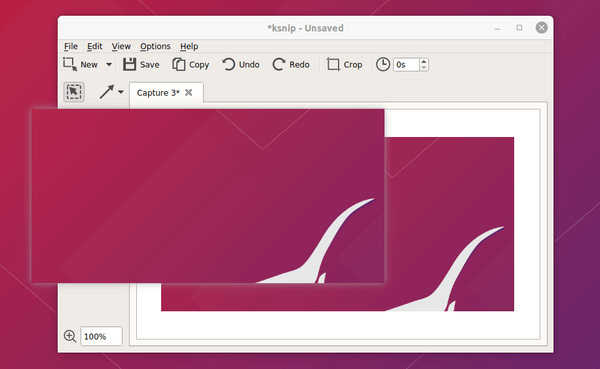Increase the capture delay with the up arrow
Image resolution: width=600 pixels, height=369 pixels.
pos(424,61)
